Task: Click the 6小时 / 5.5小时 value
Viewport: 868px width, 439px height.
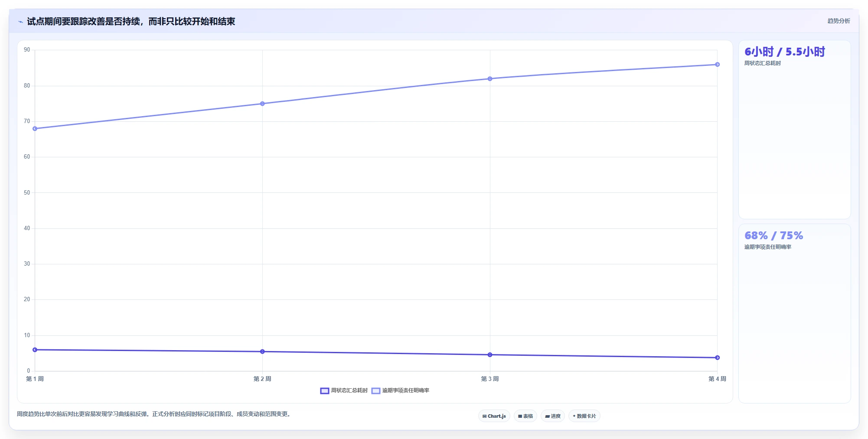Action: click(785, 52)
